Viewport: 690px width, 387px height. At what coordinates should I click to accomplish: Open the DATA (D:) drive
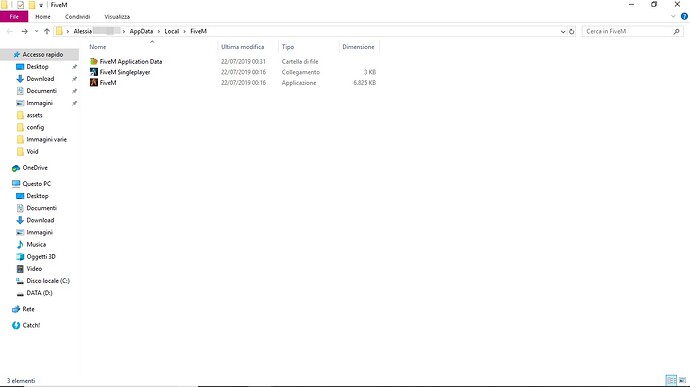click(x=39, y=293)
